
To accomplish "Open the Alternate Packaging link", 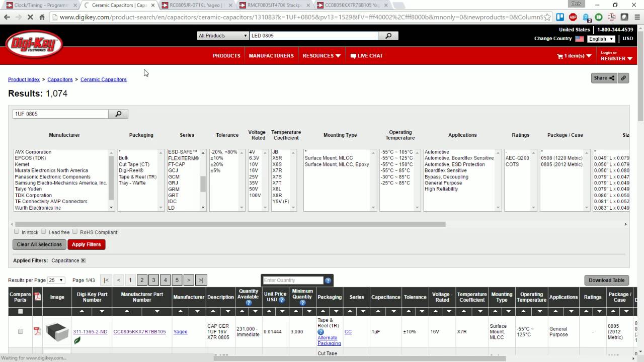I will pos(329,340).
